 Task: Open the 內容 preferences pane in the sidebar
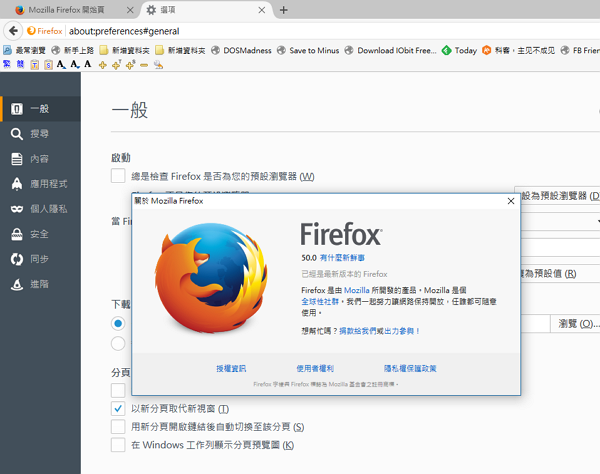(x=41, y=159)
